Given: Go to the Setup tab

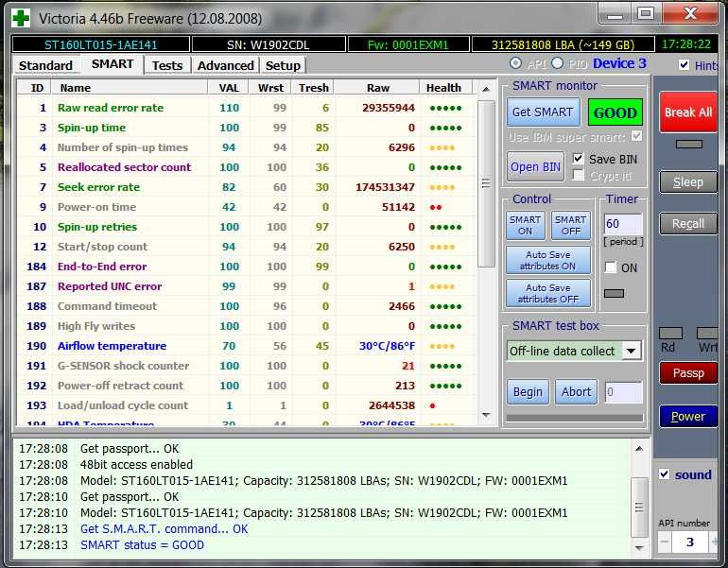Looking at the screenshot, I should pyautogui.click(x=283, y=65).
